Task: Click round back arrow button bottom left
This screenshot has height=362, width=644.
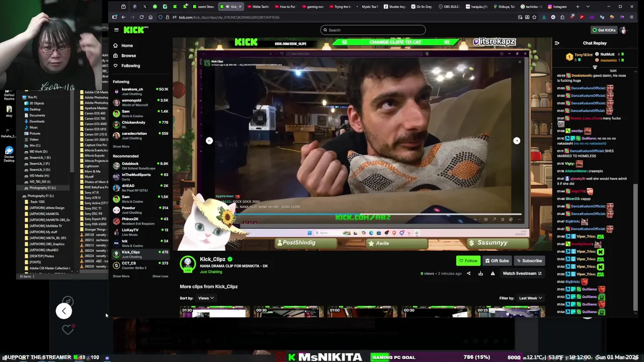Action: (64, 311)
